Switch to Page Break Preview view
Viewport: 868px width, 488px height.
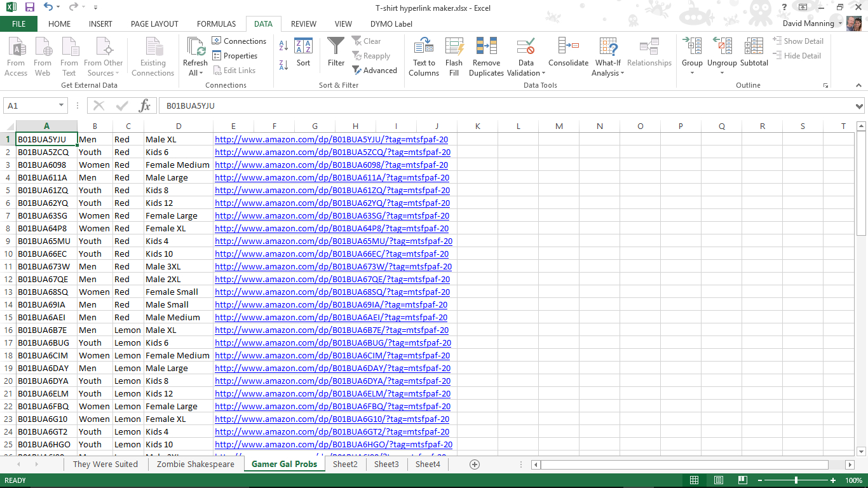pos(742,480)
